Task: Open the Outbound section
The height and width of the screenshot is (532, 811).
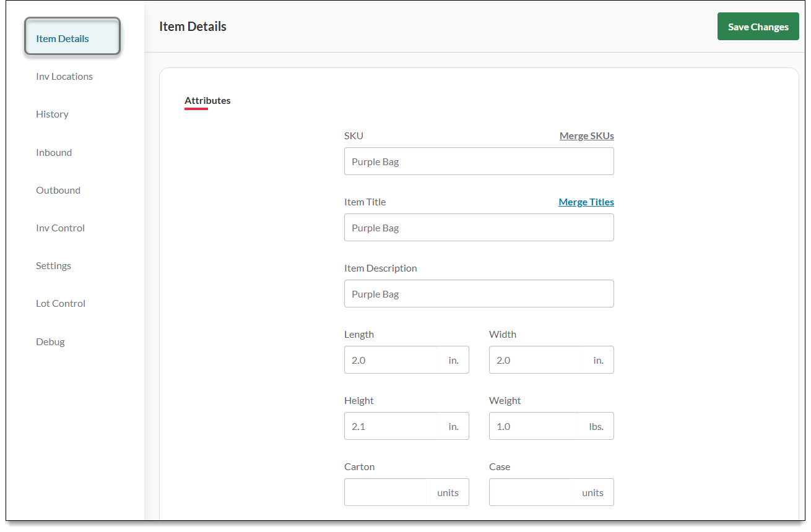Action: 58,190
